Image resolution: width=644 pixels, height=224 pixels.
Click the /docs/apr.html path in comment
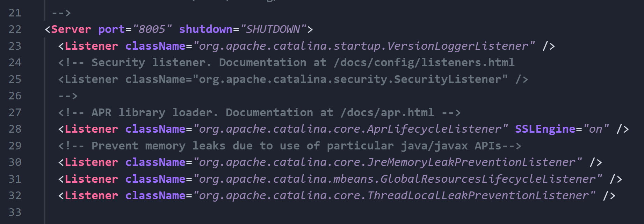pos(387,112)
